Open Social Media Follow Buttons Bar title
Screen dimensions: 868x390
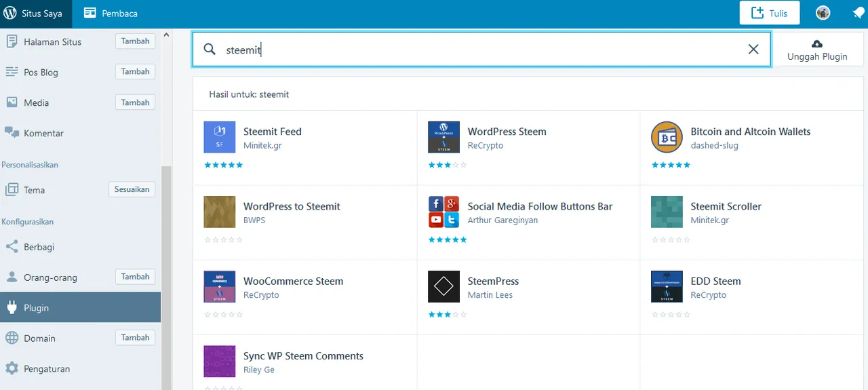[x=540, y=206]
